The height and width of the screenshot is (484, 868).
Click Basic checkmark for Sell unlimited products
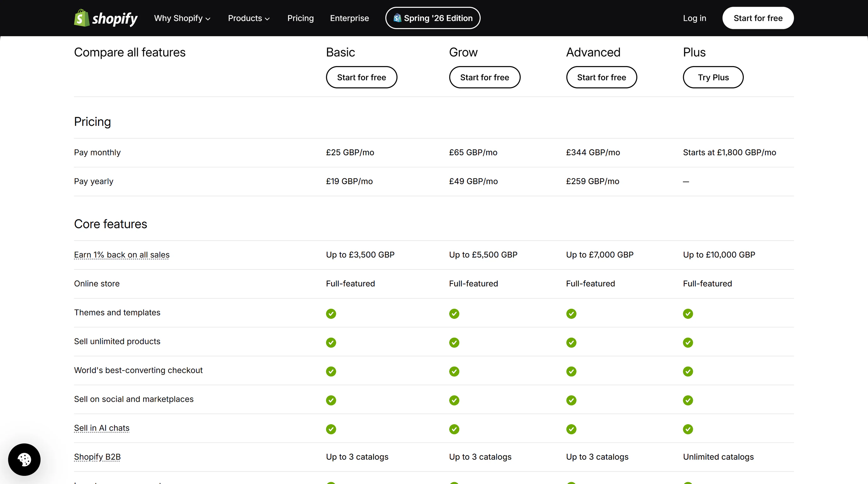click(x=331, y=343)
